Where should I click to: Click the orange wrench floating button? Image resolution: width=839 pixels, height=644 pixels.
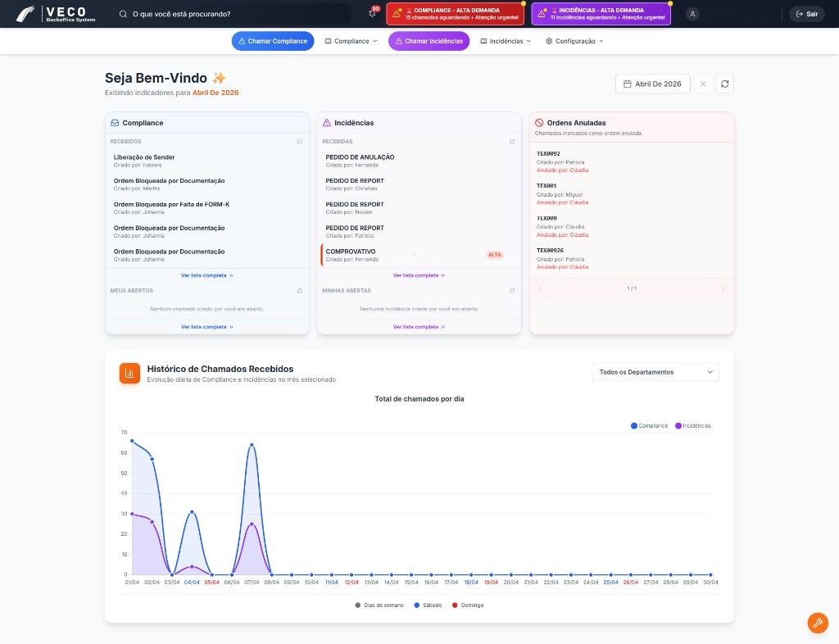(817, 623)
